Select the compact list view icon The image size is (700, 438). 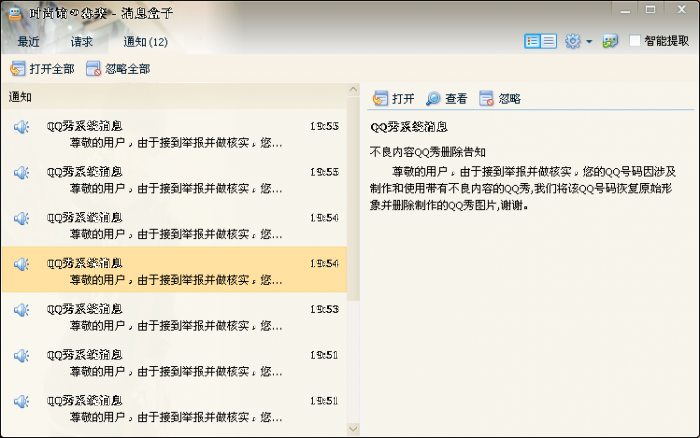(549, 41)
